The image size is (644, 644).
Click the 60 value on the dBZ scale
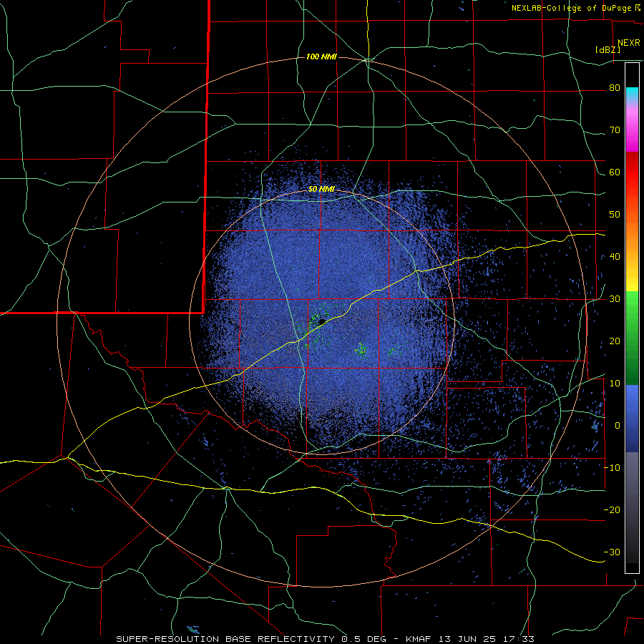coord(615,172)
